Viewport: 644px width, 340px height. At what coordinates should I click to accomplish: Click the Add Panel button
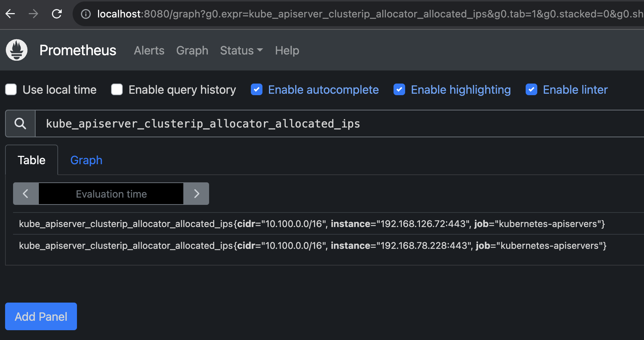pyautogui.click(x=41, y=316)
